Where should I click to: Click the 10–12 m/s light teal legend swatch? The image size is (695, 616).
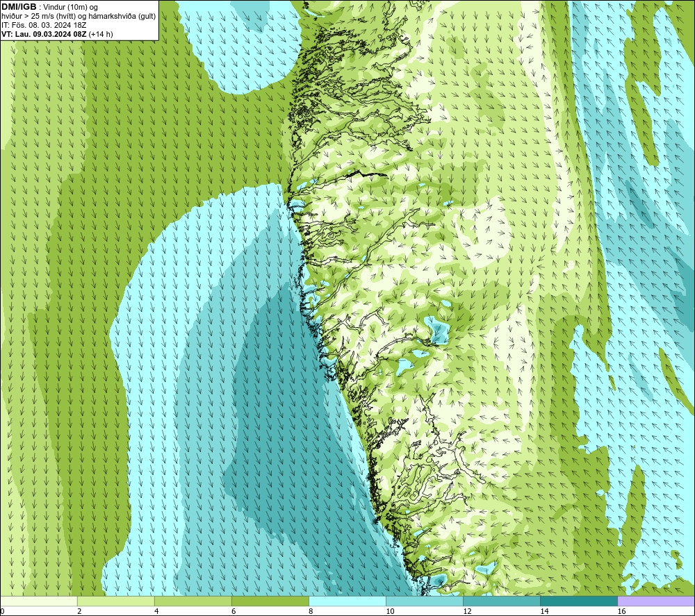tap(425, 601)
